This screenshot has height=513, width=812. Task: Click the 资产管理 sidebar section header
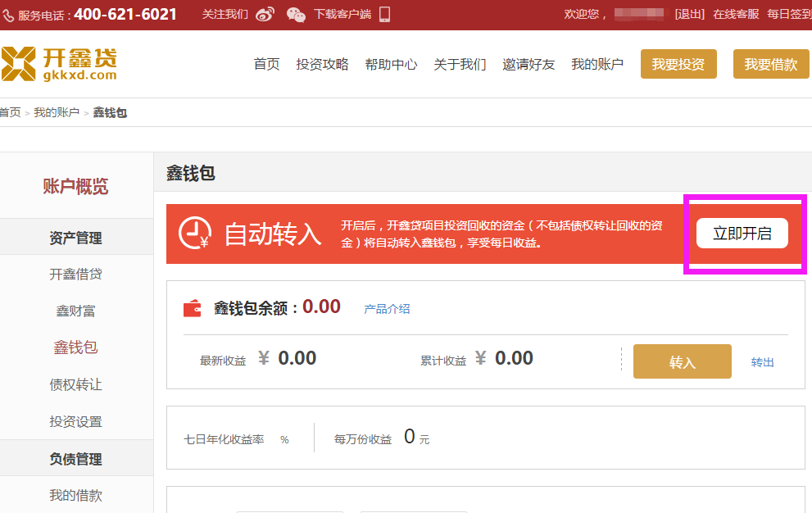(75, 238)
